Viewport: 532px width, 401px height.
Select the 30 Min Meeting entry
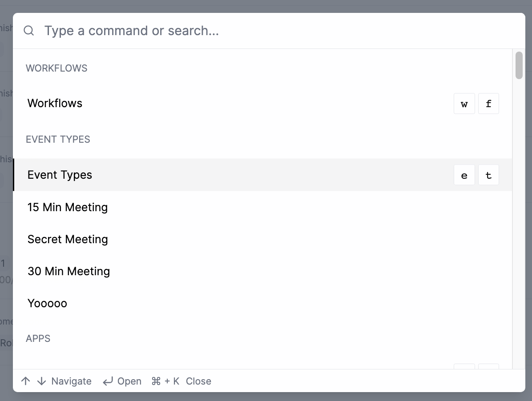[x=69, y=271]
